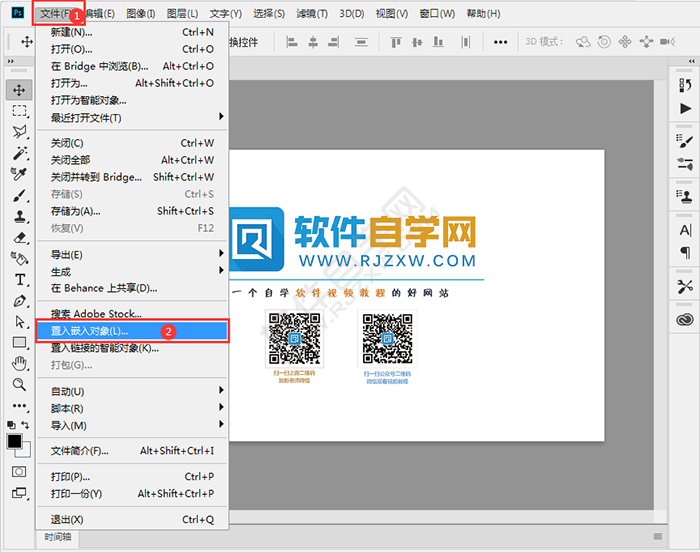Expand the 最近打开文件(T) submenu
700x553 pixels.
(130, 117)
